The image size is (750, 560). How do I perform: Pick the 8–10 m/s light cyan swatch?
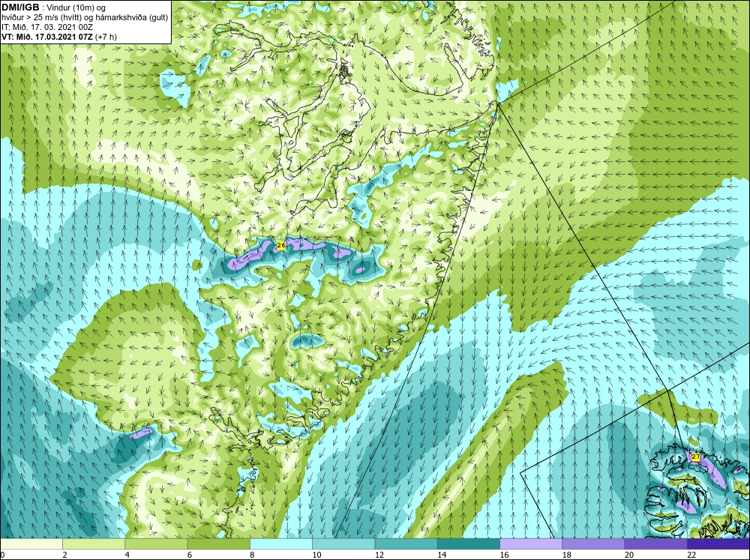281,544
